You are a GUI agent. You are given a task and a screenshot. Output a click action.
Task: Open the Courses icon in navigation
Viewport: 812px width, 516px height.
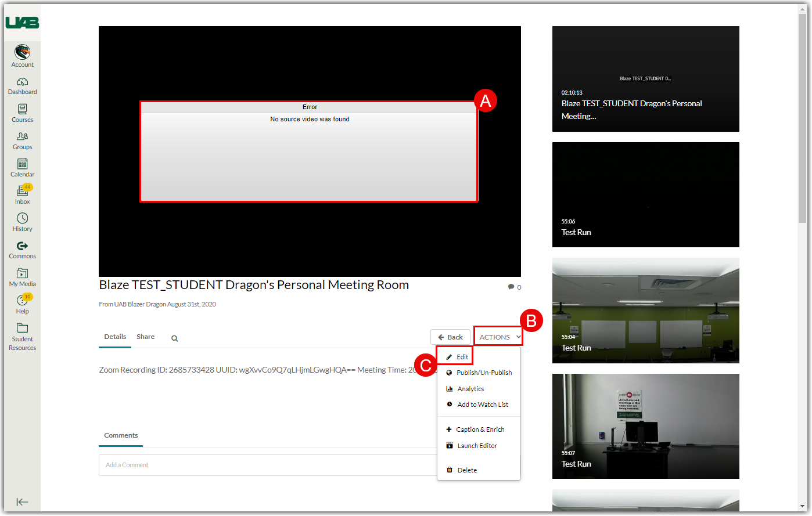click(x=22, y=113)
